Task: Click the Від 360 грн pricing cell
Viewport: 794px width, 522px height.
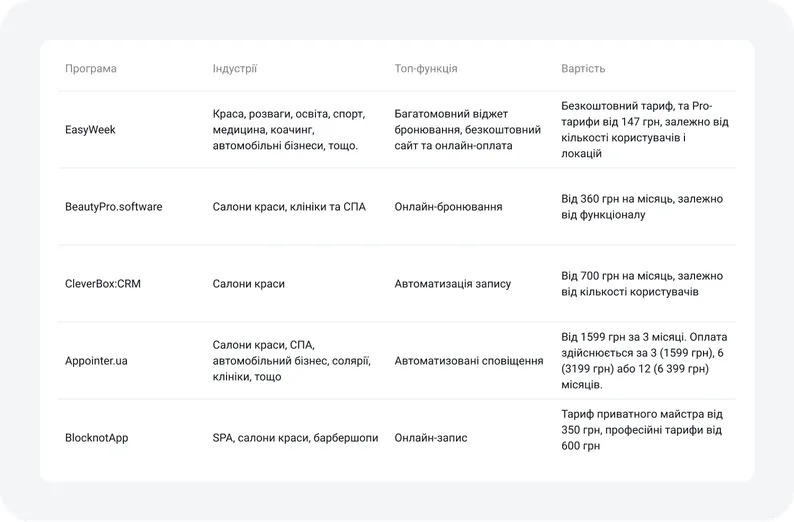Action: point(642,207)
